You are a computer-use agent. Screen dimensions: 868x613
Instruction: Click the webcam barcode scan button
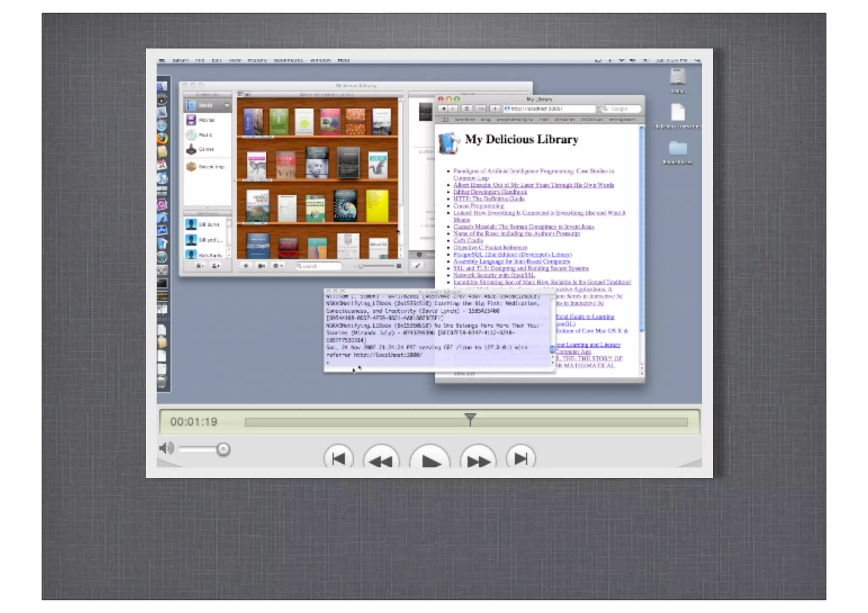click(262, 266)
